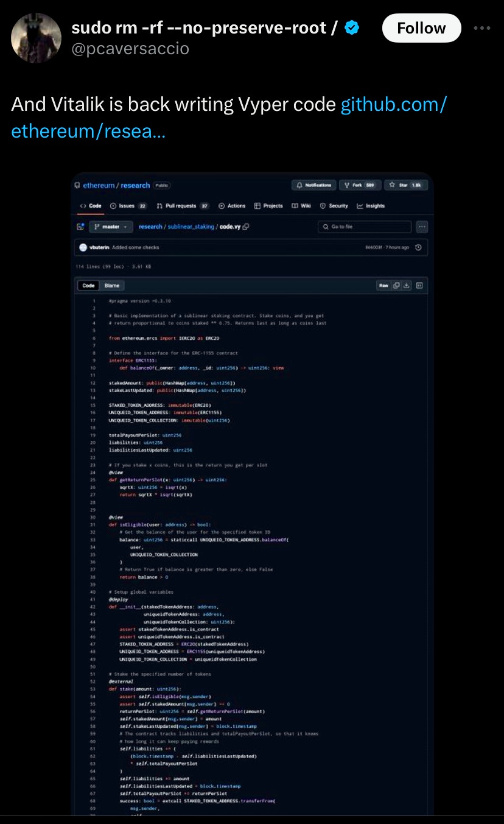Download the raw file icon

[407, 285]
